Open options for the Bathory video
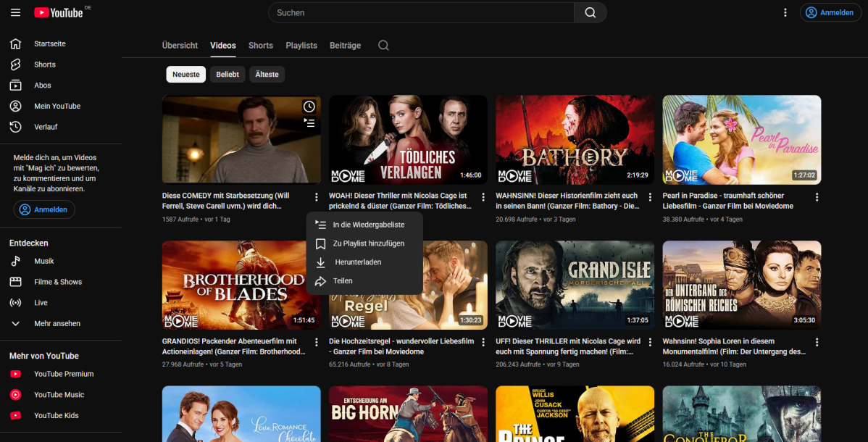The image size is (868, 442). click(650, 197)
